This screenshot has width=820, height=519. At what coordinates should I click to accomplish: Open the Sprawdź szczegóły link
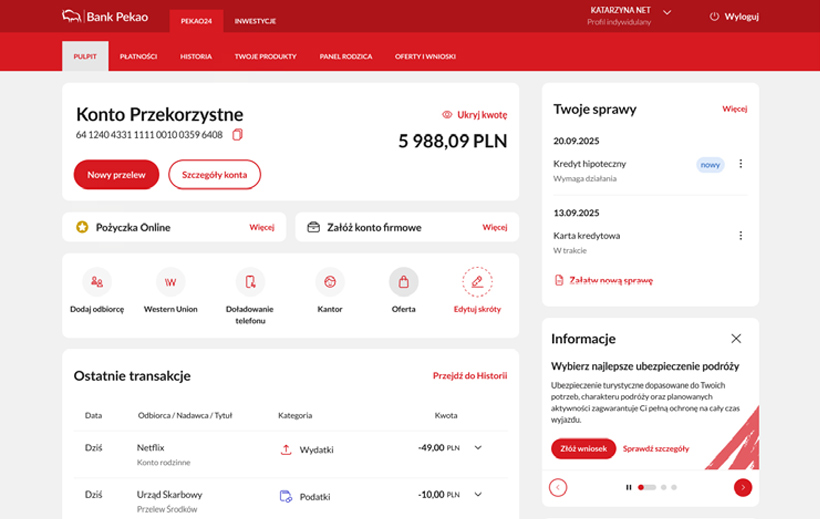pos(656,448)
